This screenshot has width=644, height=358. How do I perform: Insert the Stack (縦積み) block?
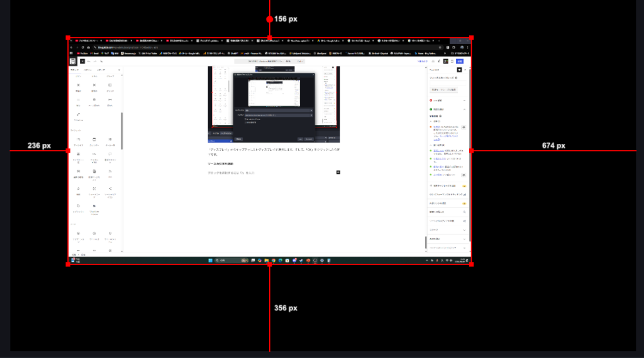94,87
